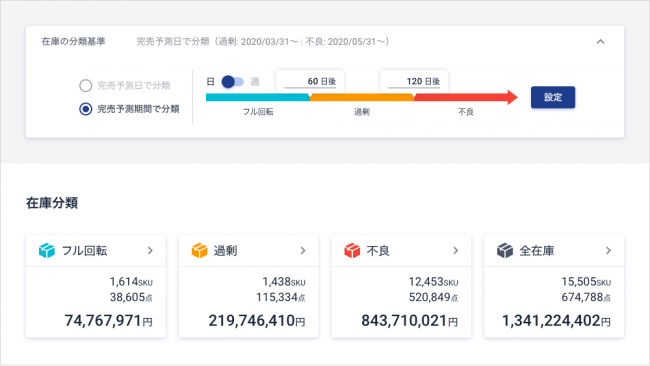Select 完売予測日で分類 radio button
This screenshot has height=366, width=650.
pos(85,86)
